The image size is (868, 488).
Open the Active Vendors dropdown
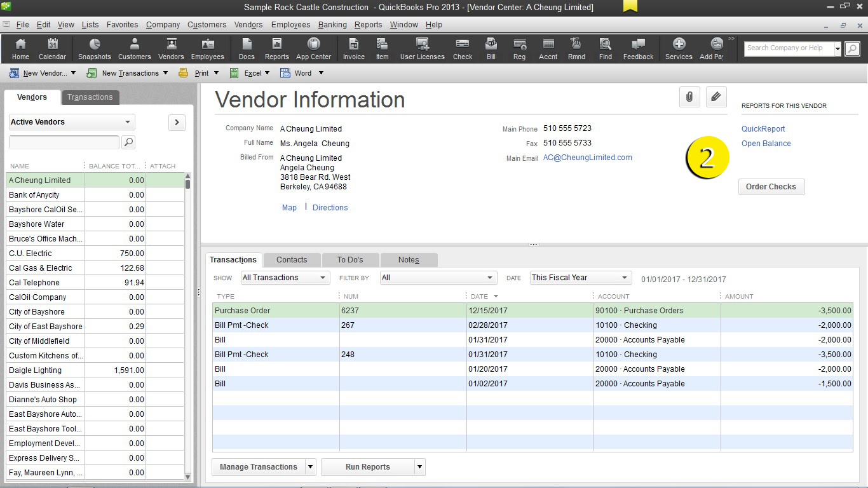pyautogui.click(x=71, y=122)
